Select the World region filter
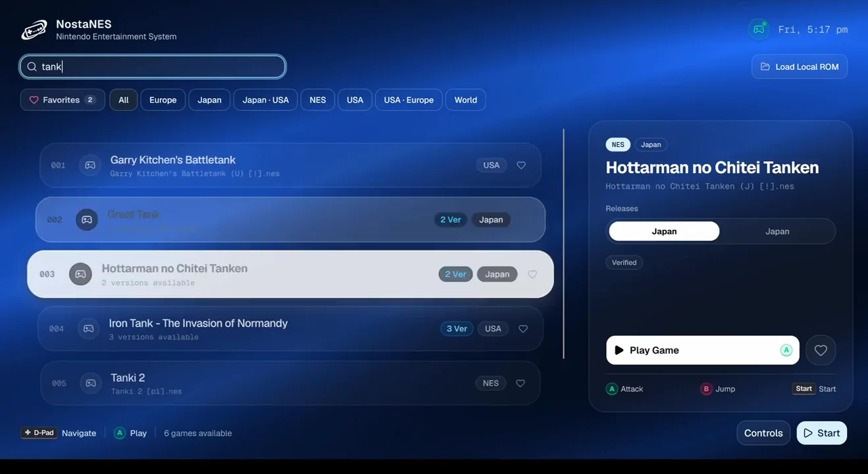This screenshot has height=474, width=868. (x=465, y=100)
